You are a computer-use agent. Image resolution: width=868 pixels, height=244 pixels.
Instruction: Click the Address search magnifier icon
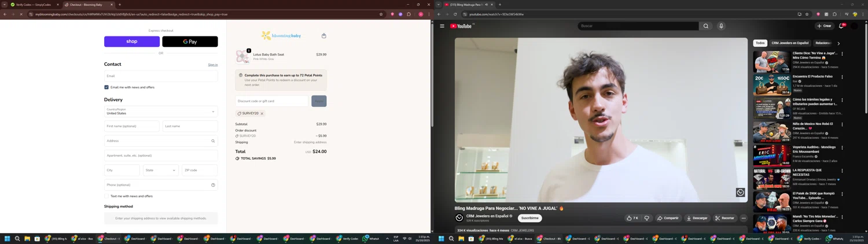click(213, 141)
